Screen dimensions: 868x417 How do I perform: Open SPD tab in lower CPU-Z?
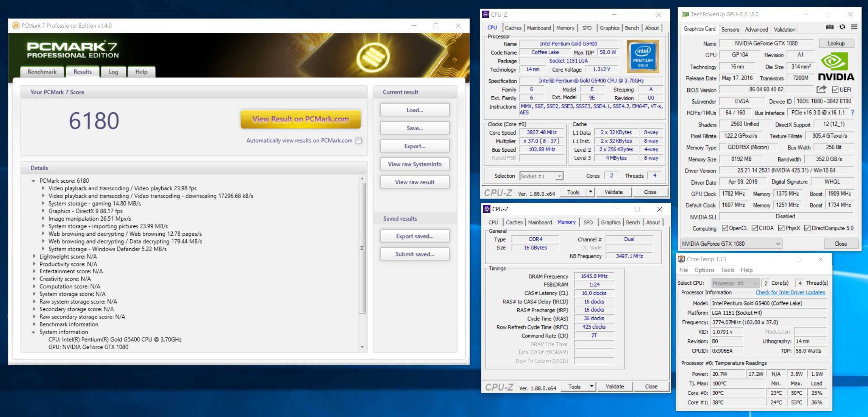[588, 222]
